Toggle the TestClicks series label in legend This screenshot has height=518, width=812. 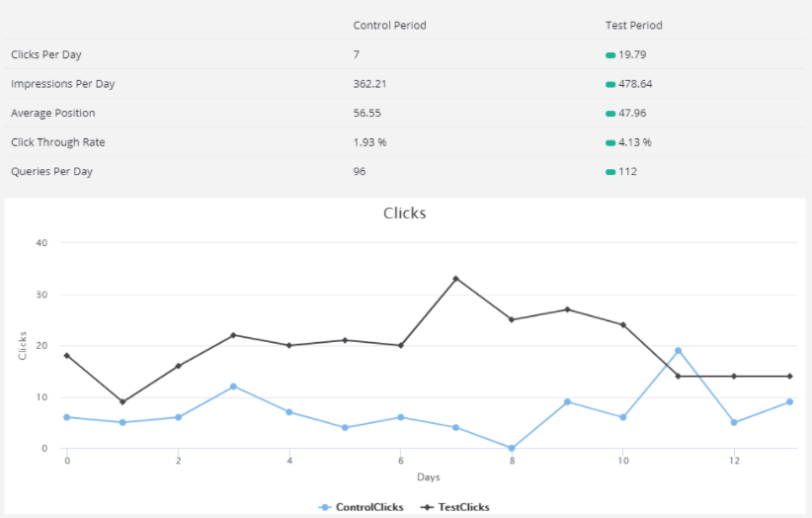[x=463, y=507]
